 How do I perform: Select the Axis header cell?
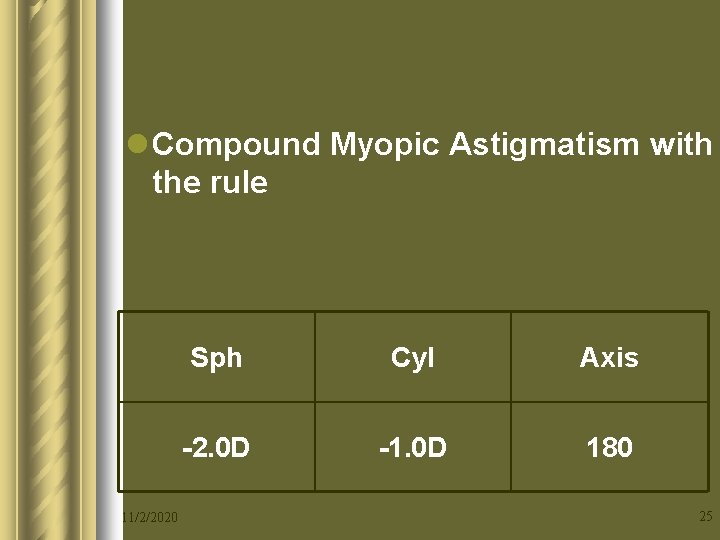pos(609,357)
